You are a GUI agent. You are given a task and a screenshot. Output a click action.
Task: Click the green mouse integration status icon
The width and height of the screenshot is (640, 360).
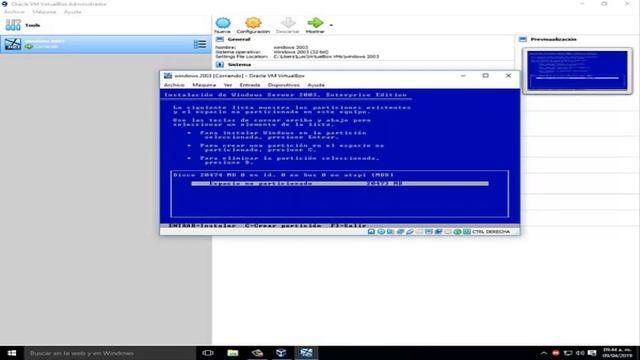[458, 231]
